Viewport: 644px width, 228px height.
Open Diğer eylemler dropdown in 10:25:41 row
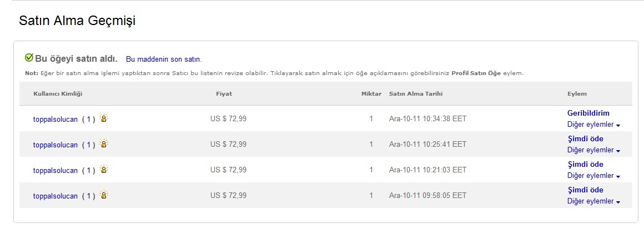click(593, 150)
